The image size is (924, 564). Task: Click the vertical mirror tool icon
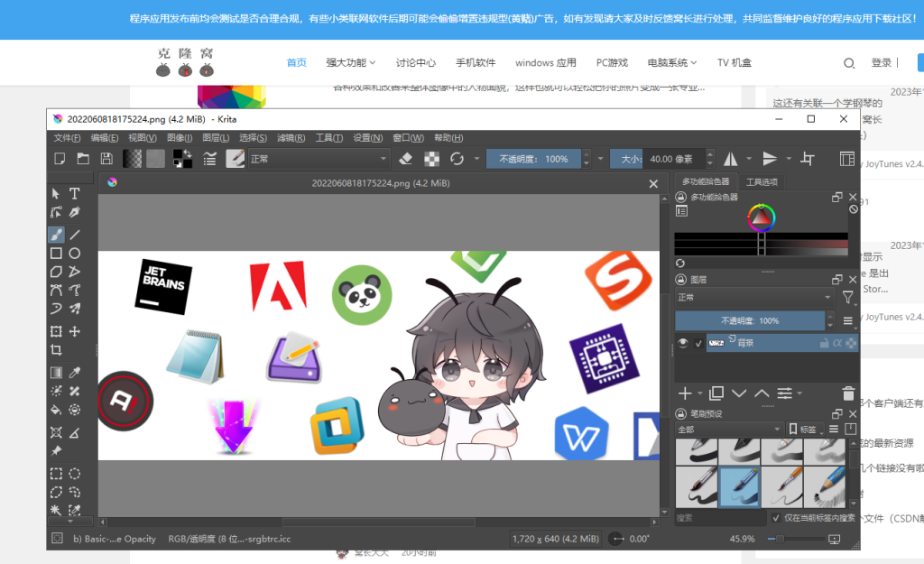point(770,159)
